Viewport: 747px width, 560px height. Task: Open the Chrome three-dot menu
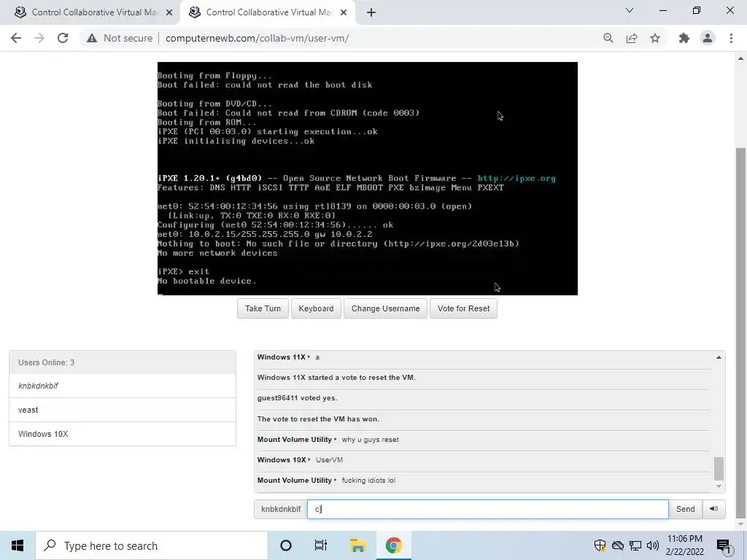tap(731, 38)
